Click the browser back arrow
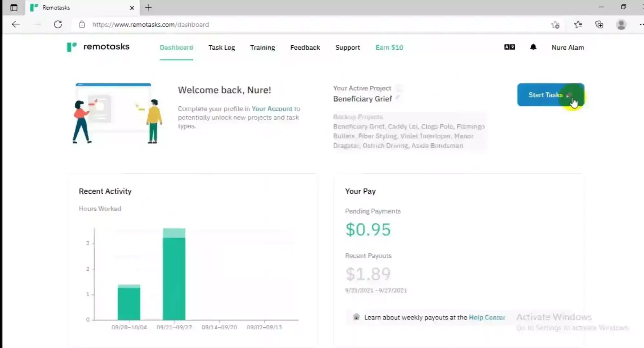This screenshot has width=644, height=348. tap(15, 24)
